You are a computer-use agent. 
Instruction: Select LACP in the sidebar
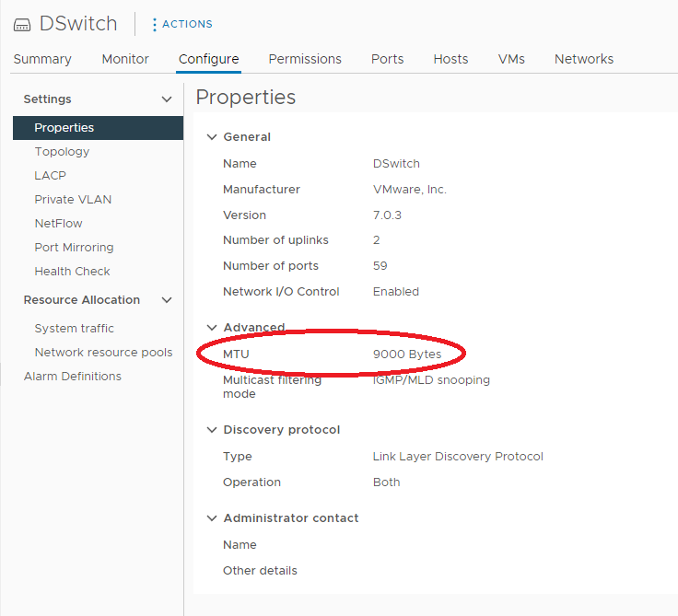[50, 176]
